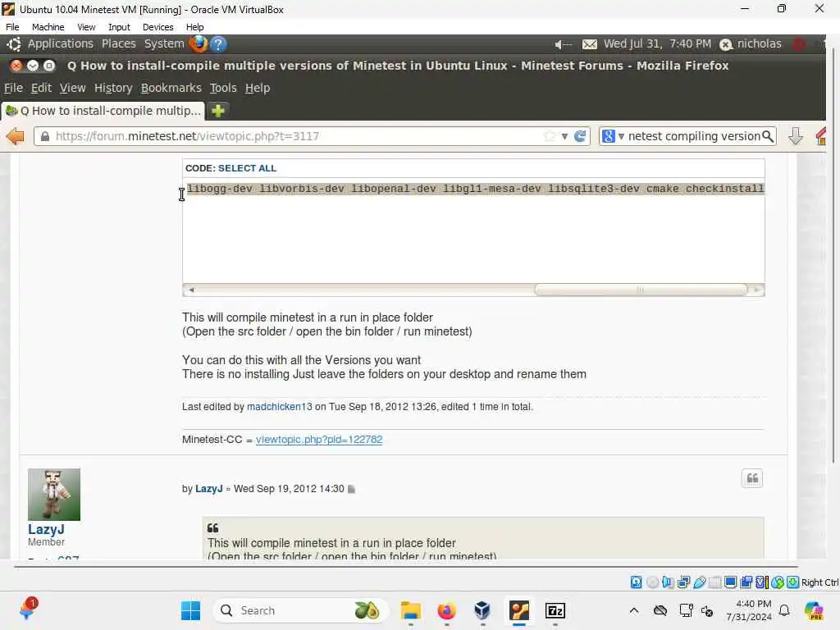Click the post icon beside LazyJ's date
This screenshot has width=840, height=630.
click(351, 489)
